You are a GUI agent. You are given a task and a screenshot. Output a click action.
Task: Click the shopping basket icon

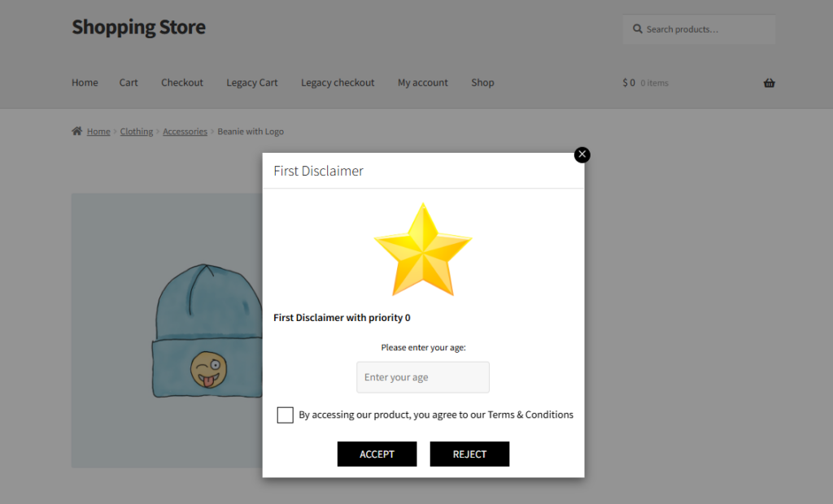click(x=769, y=83)
